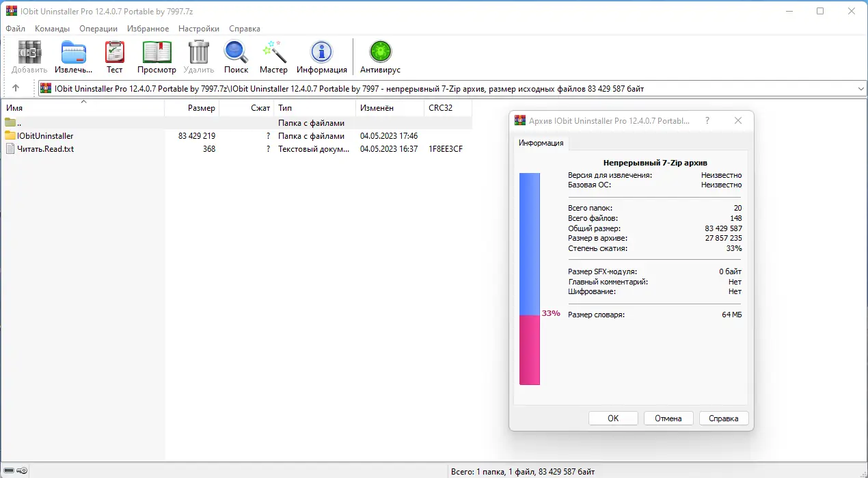Click the dialog's WinRAR title icon

pyautogui.click(x=520, y=120)
